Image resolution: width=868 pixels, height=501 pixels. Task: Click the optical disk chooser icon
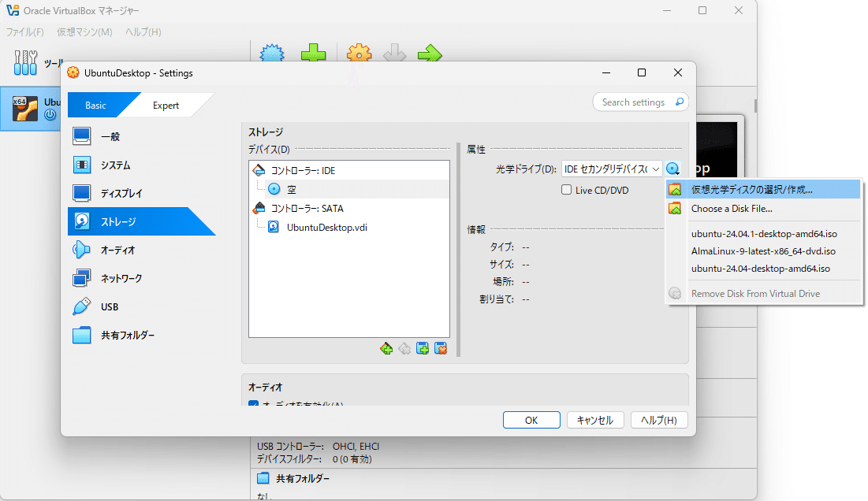tap(673, 169)
